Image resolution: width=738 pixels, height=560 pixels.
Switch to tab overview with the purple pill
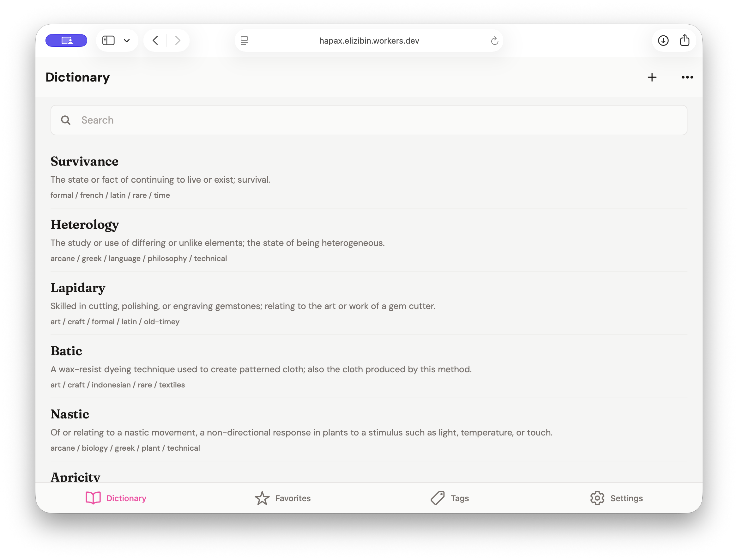(66, 40)
